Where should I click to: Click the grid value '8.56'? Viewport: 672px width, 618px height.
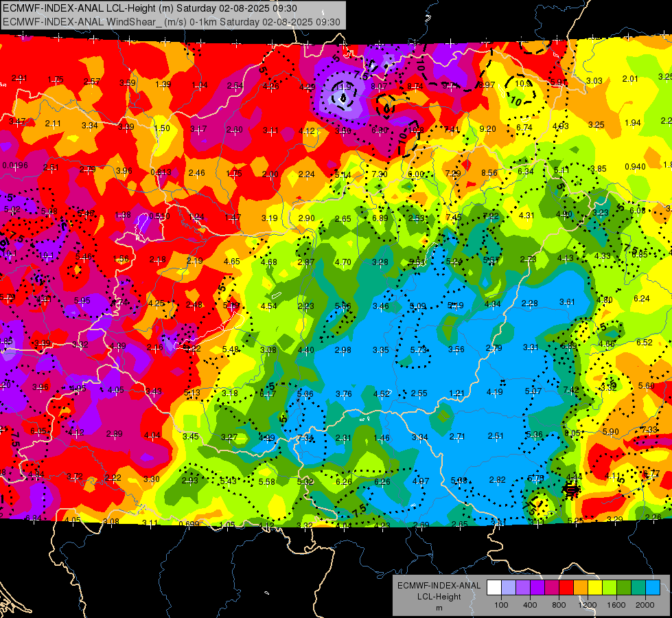(489, 173)
